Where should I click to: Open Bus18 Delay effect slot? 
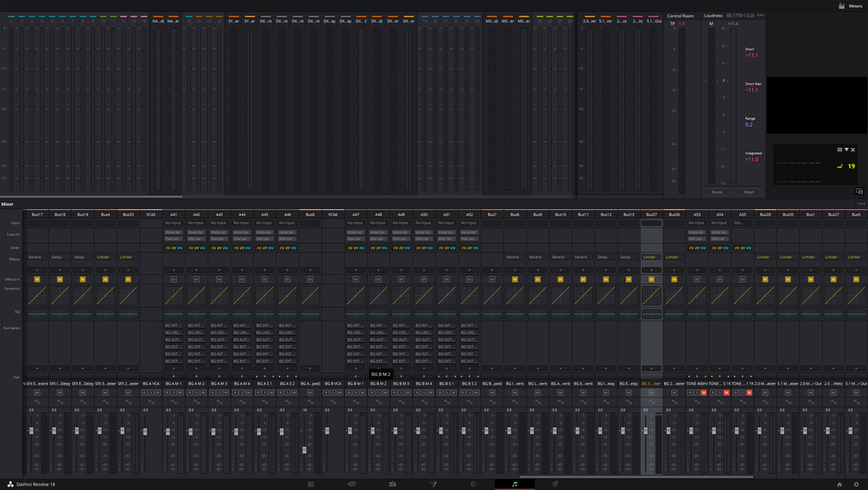[60, 257]
